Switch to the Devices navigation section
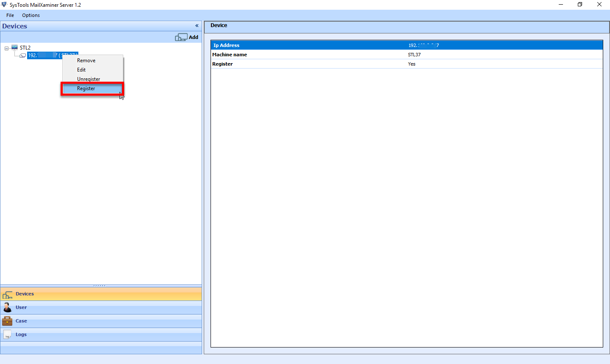Screen dimensions: 610x364 pyautogui.click(x=101, y=294)
